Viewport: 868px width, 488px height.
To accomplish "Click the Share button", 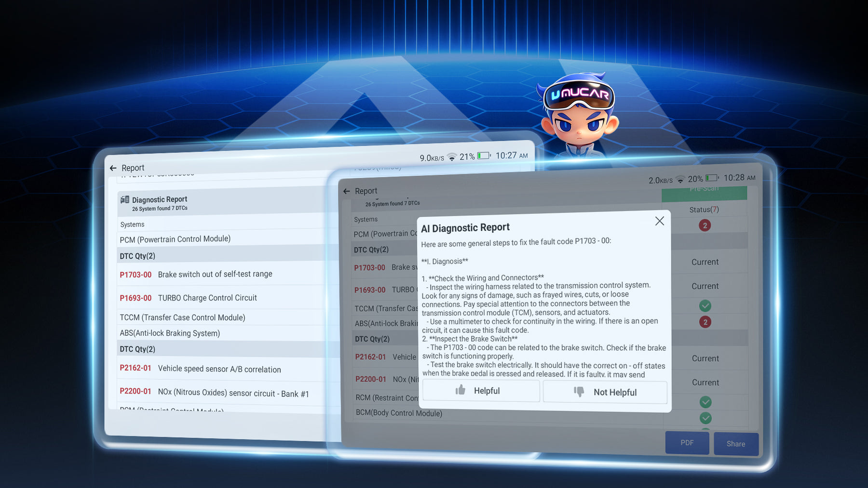I will [736, 444].
